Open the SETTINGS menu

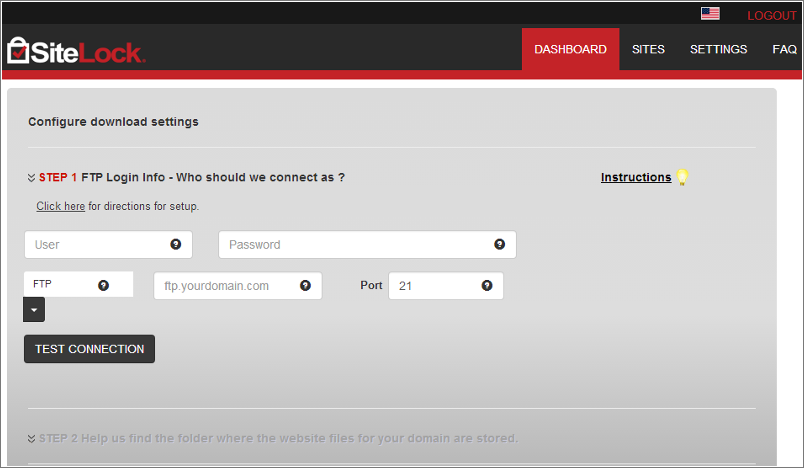click(x=718, y=49)
